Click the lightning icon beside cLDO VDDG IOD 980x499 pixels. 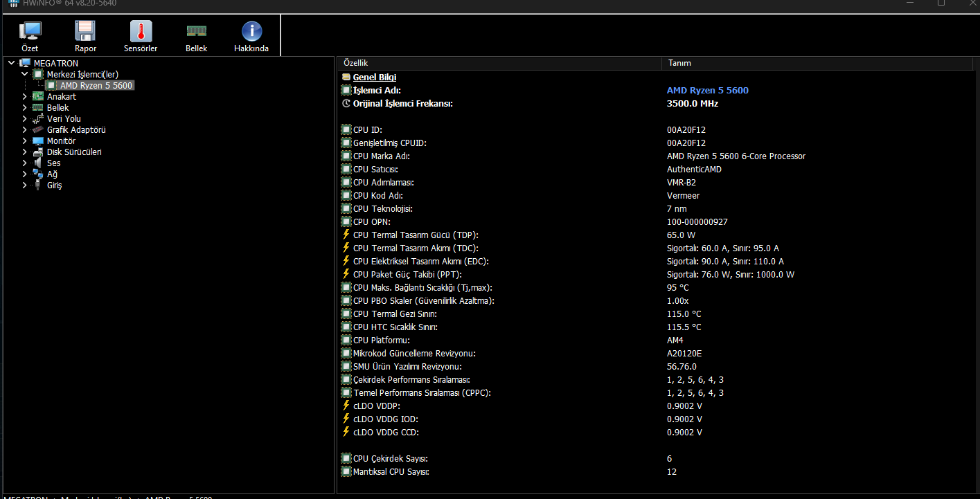tap(346, 419)
